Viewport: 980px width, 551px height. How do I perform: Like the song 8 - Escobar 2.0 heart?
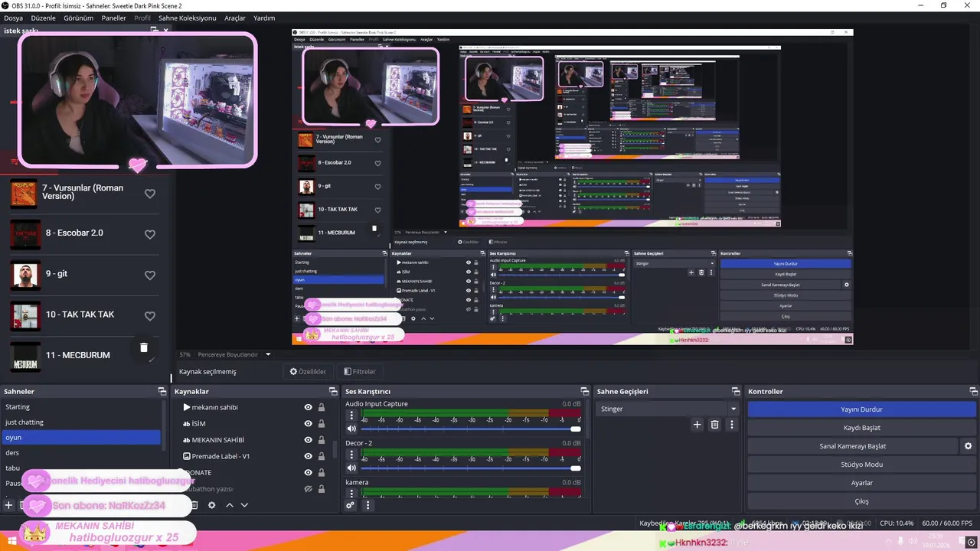pos(150,234)
